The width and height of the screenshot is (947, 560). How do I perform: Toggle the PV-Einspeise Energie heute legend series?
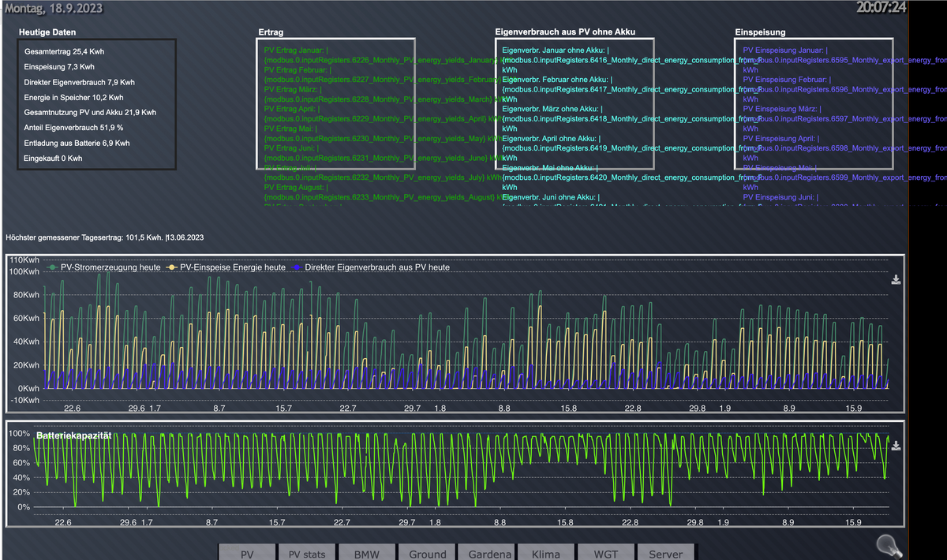point(226,267)
